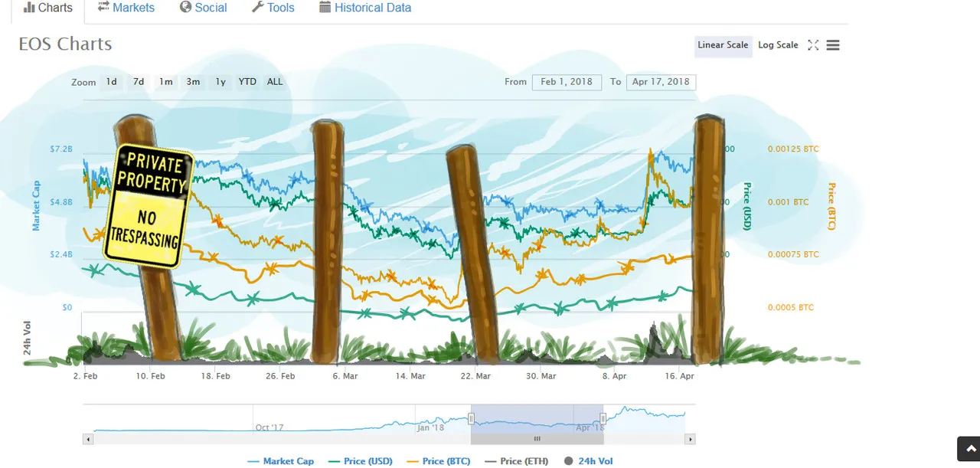The height and width of the screenshot is (468, 980).
Task: Set zoom range to 3m
Action: [193, 82]
